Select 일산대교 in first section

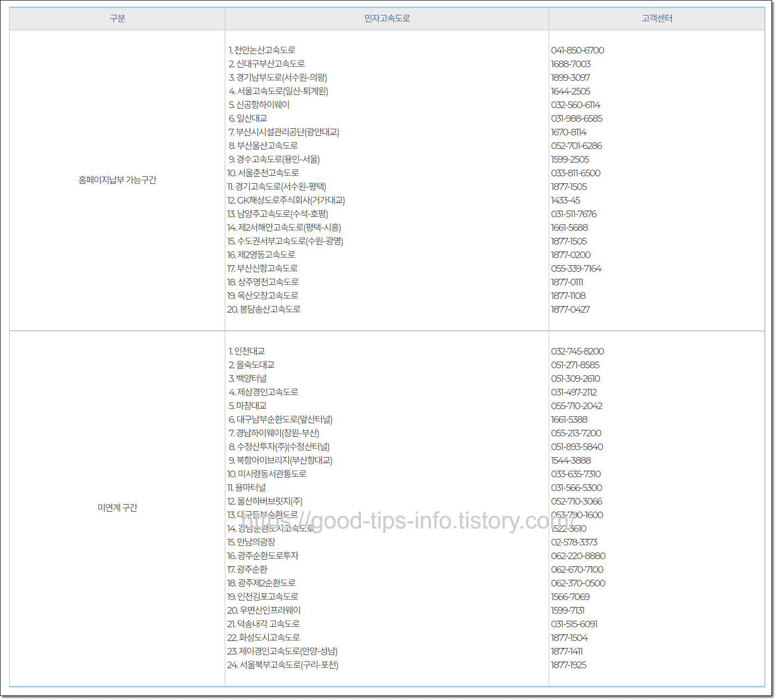(x=248, y=118)
